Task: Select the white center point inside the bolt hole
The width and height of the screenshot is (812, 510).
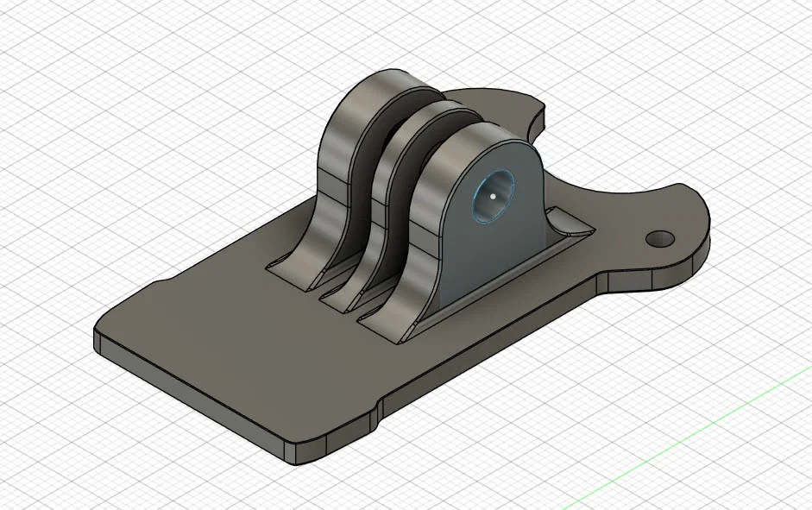Action: point(493,197)
